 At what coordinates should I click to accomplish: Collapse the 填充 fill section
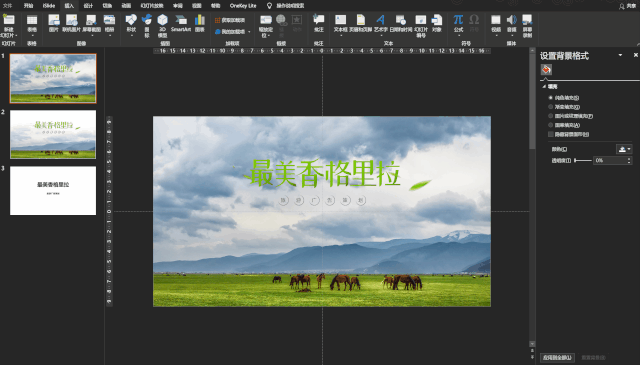point(544,87)
